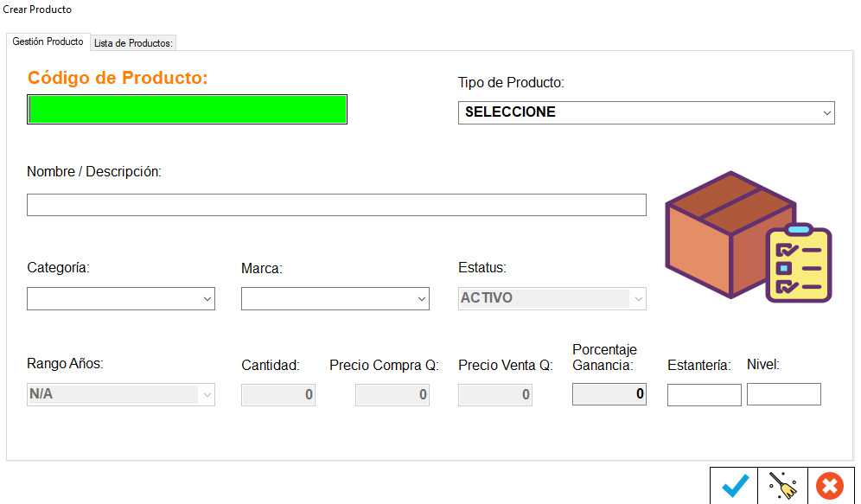Click the Precio Compra Q field
The height and width of the screenshot is (504, 861).
click(392, 395)
